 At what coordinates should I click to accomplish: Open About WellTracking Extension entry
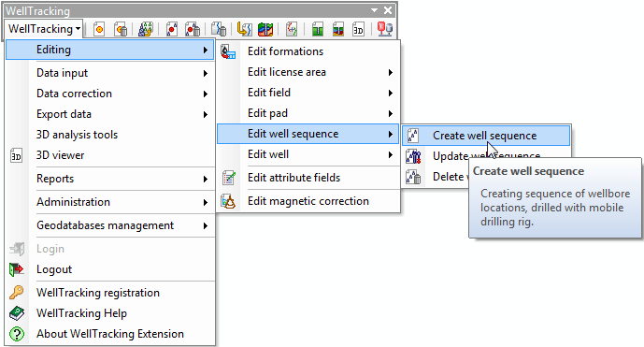point(110,334)
